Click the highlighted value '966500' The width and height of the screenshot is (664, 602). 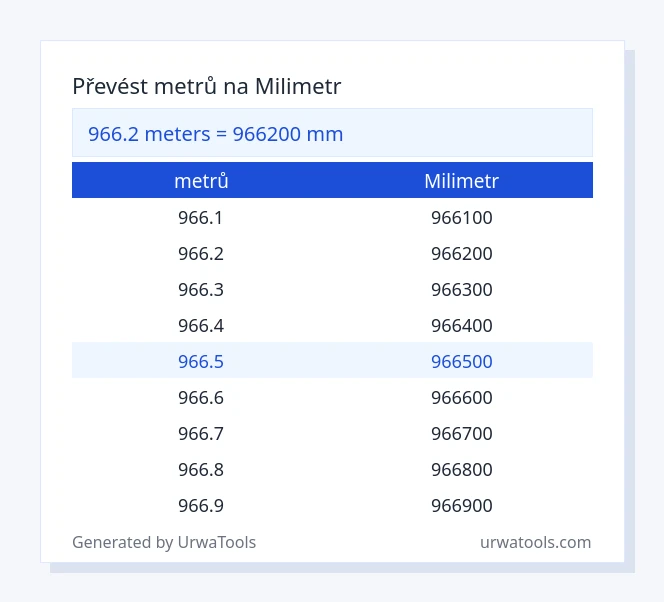(x=462, y=362)
